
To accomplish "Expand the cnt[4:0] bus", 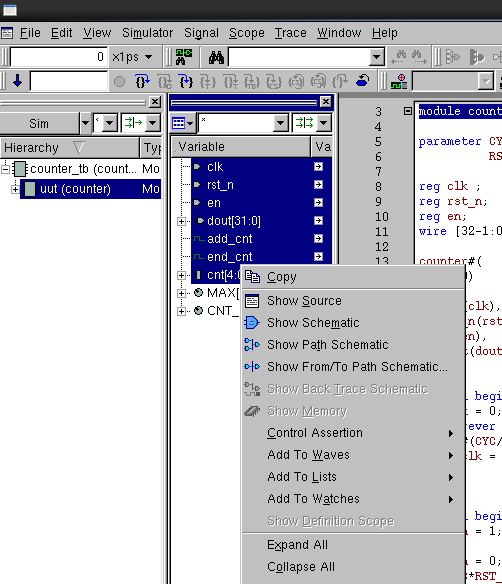I will pos(181,275).
